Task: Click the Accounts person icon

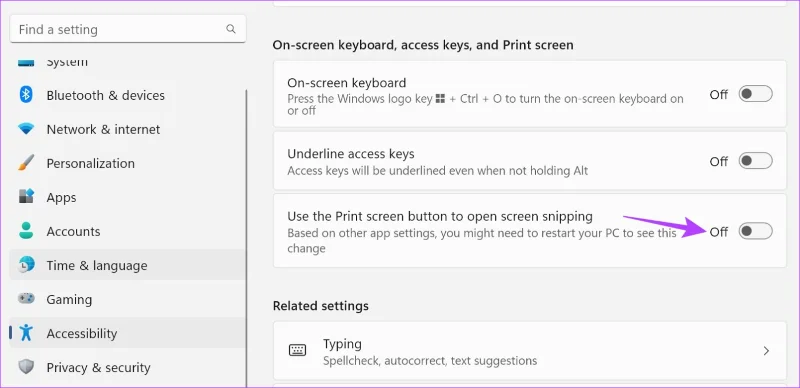Action: tap(26, 231)
